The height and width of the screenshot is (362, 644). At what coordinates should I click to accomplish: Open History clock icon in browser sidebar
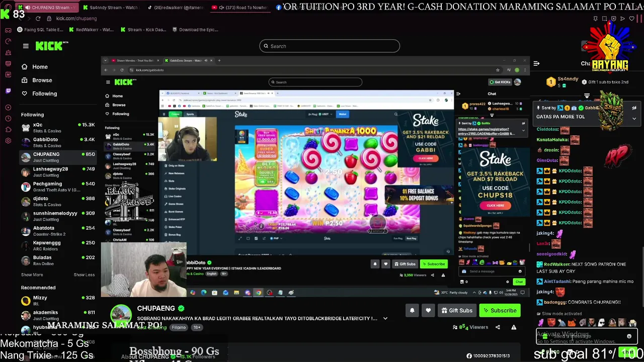(8, 118)
